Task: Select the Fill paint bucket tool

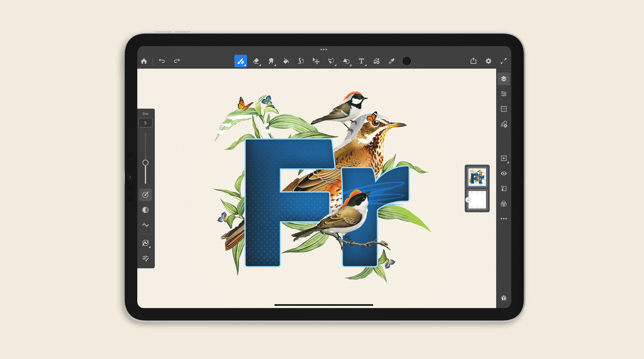Action: point(286,61)
